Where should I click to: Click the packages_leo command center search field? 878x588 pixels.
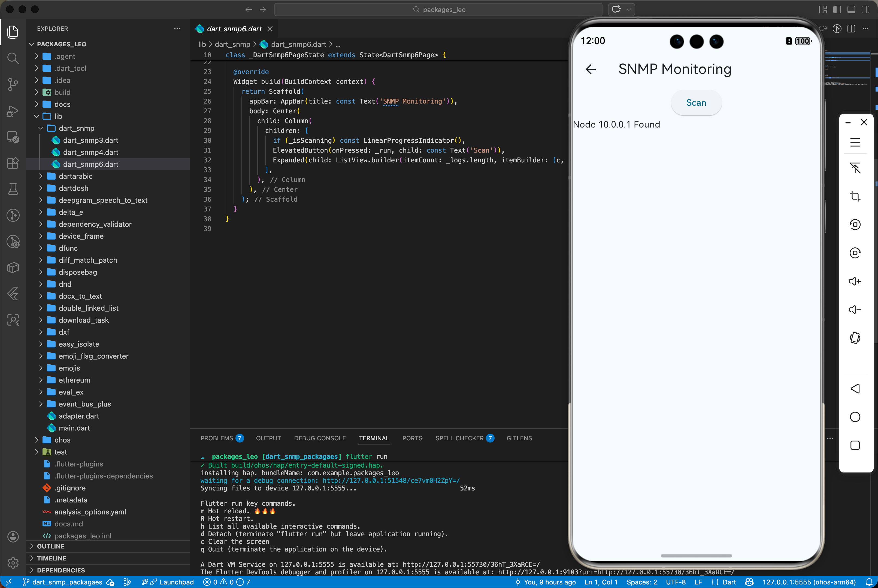coord(438,9)
